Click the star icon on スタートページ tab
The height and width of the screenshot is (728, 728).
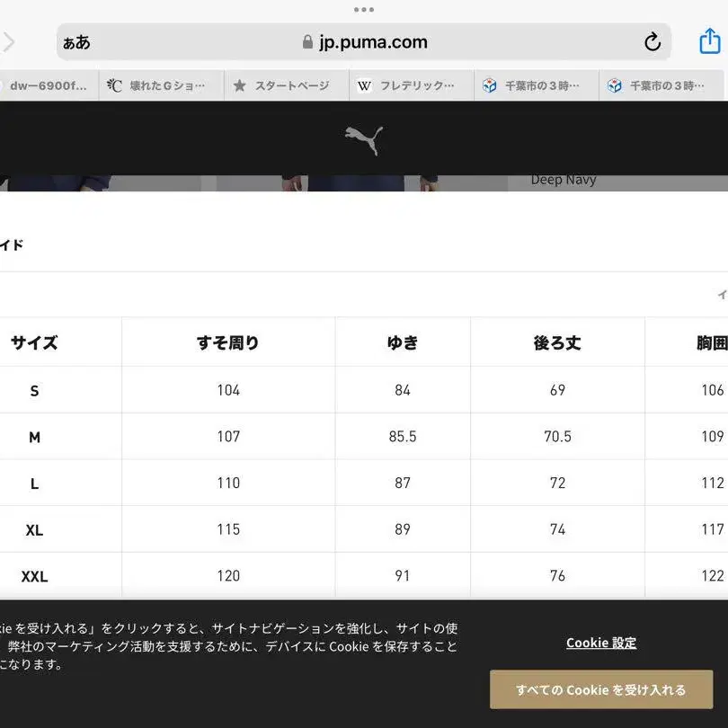[x=239, y=86]
